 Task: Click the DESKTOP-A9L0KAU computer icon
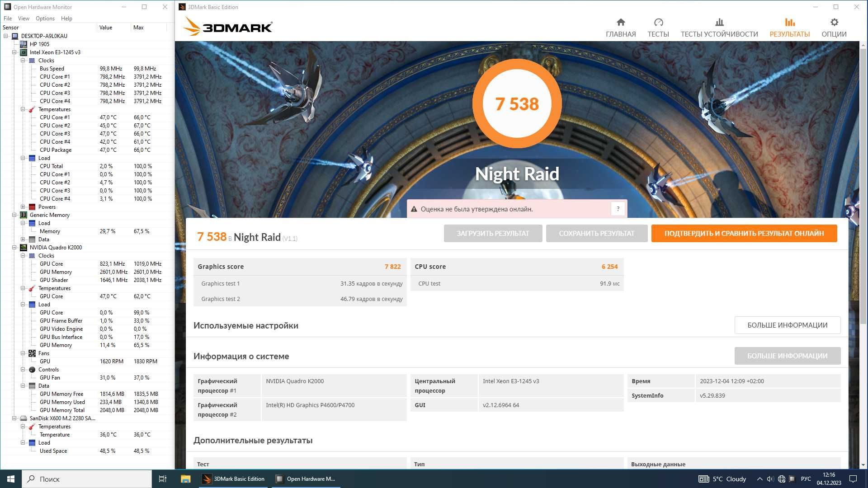click(15, 36)
